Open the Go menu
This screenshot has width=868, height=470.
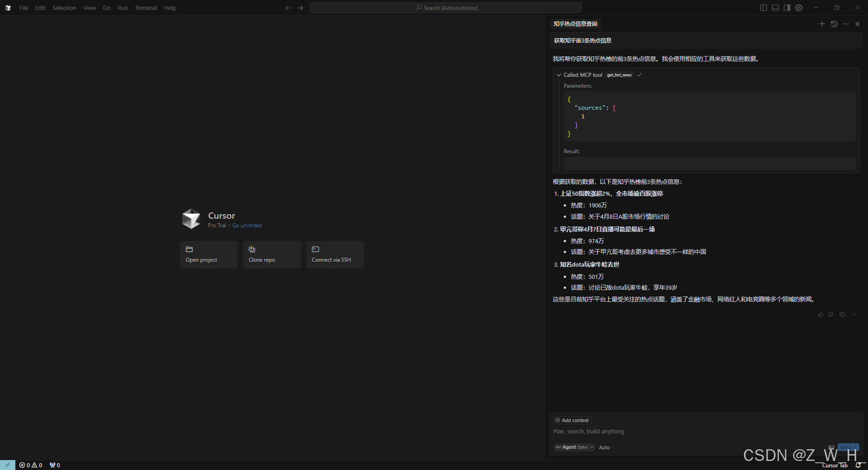coord(107,8)
